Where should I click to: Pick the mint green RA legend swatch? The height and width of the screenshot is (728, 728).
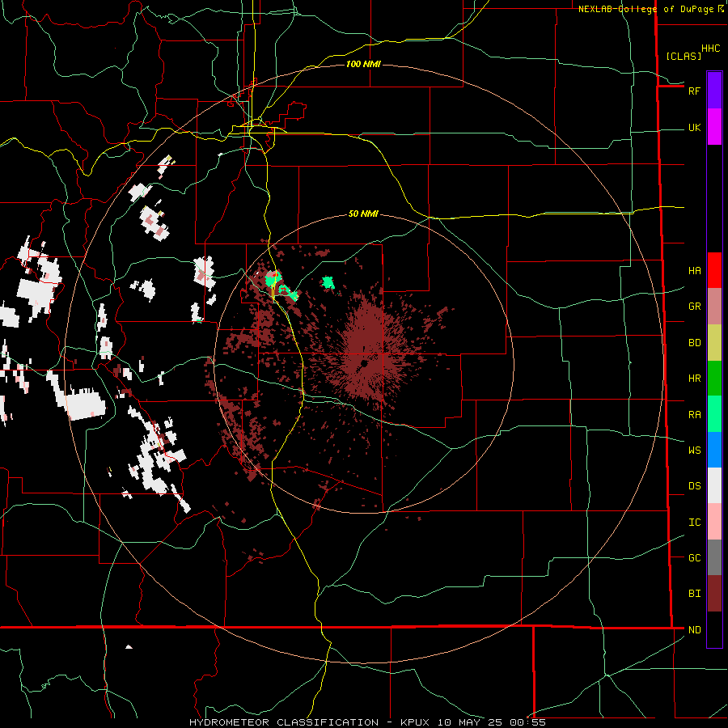[714, 413]
